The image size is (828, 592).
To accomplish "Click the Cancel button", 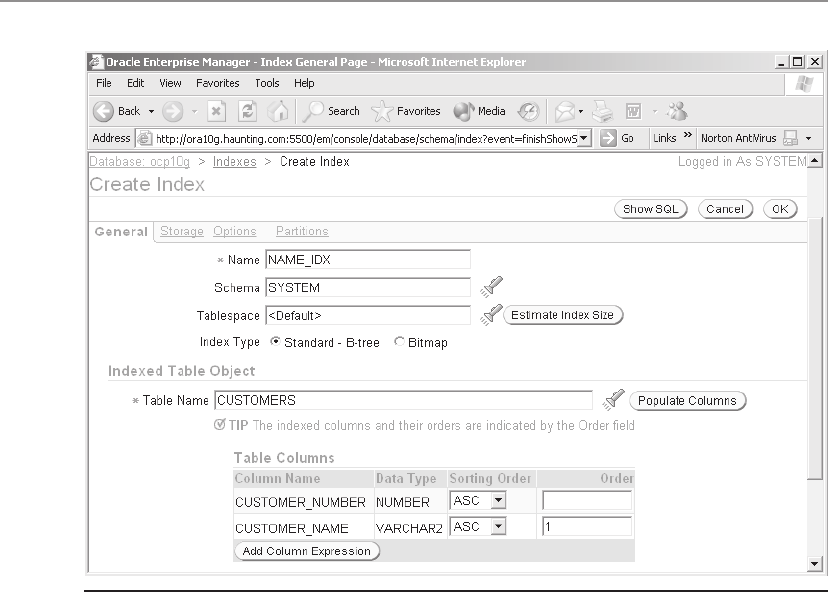I will pyautogui.click(x=725, y=209).
